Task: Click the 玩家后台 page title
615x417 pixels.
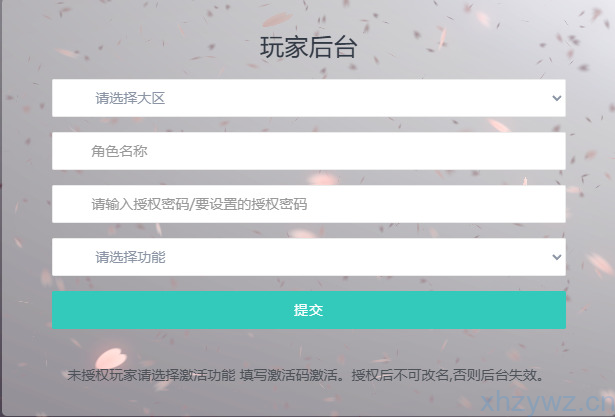Action: [308, 48]
